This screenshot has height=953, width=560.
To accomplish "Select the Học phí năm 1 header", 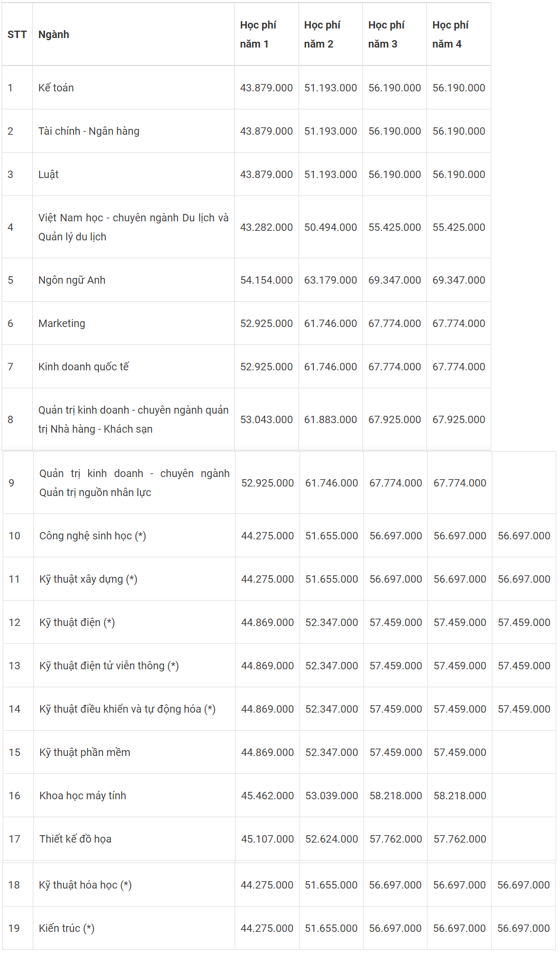I will point(266,34).
